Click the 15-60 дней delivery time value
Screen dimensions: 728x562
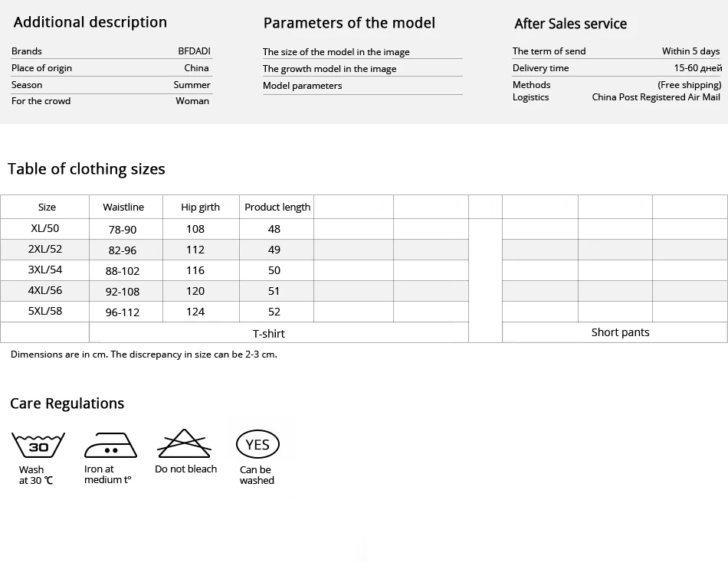point(698,68)
